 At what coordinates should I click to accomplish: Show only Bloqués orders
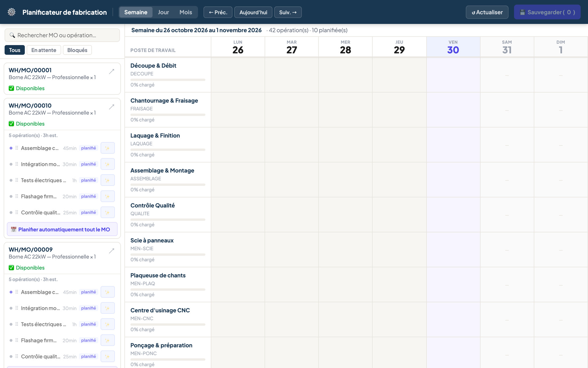(x=77, y=50)
